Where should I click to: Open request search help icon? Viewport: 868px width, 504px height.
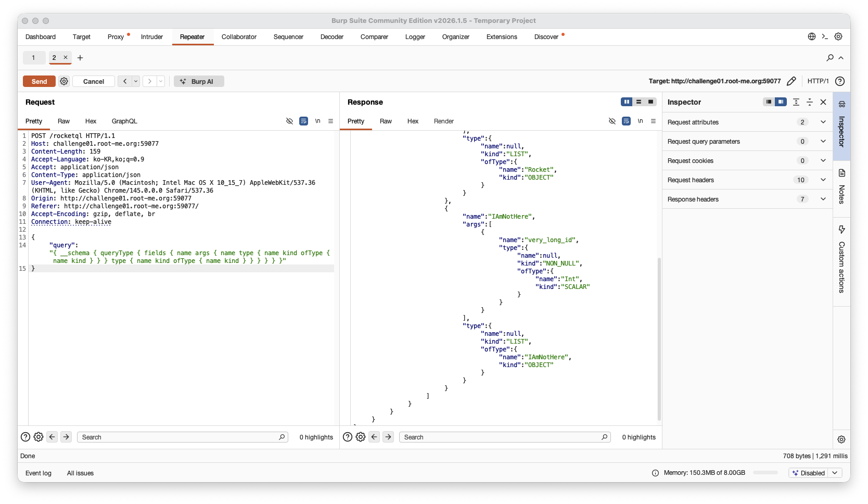[x=25, y=437]
